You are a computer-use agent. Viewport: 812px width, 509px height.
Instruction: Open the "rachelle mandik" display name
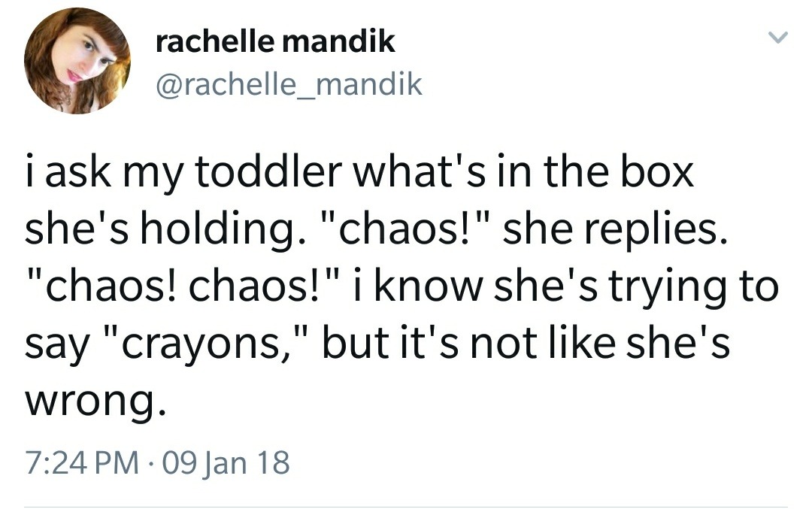(274, 42)
